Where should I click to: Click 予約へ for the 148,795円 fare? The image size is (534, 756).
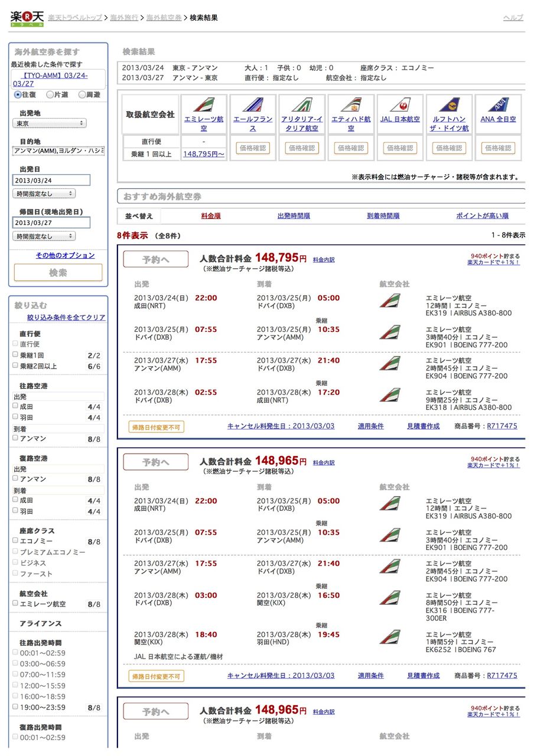coord(156,259)
